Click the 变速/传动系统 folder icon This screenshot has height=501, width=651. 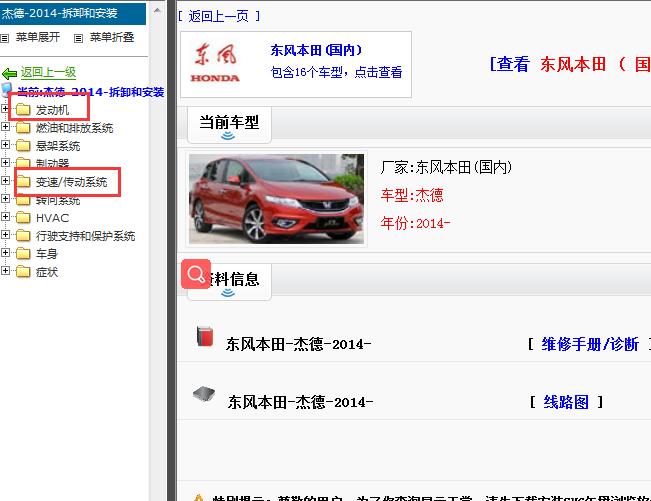(x=23, y=182)
